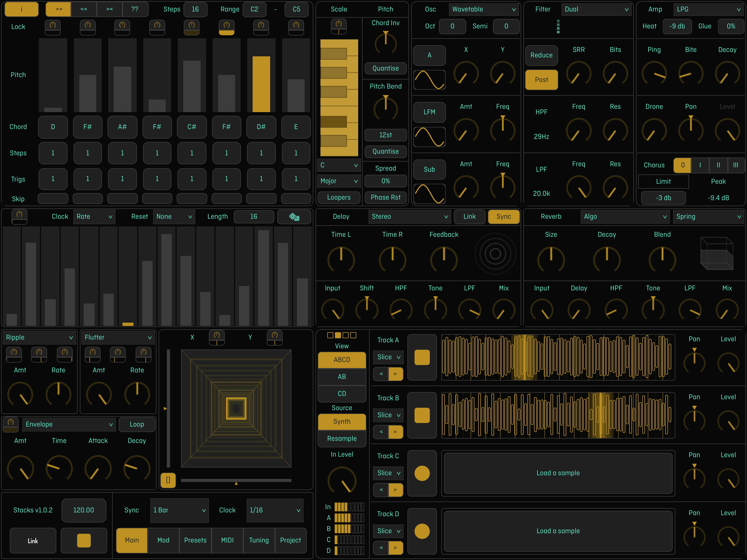
Task: Enable the LFM oscillator toggle
Action: tap(429, 112)
